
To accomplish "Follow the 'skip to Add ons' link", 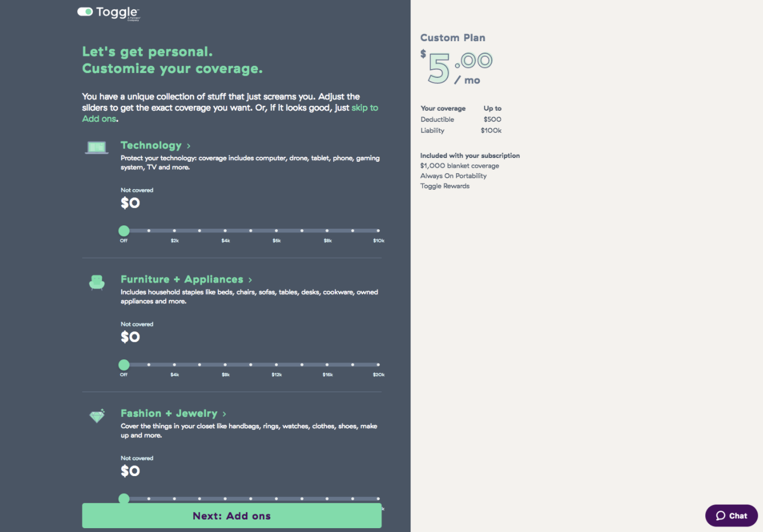I will 230,113.
